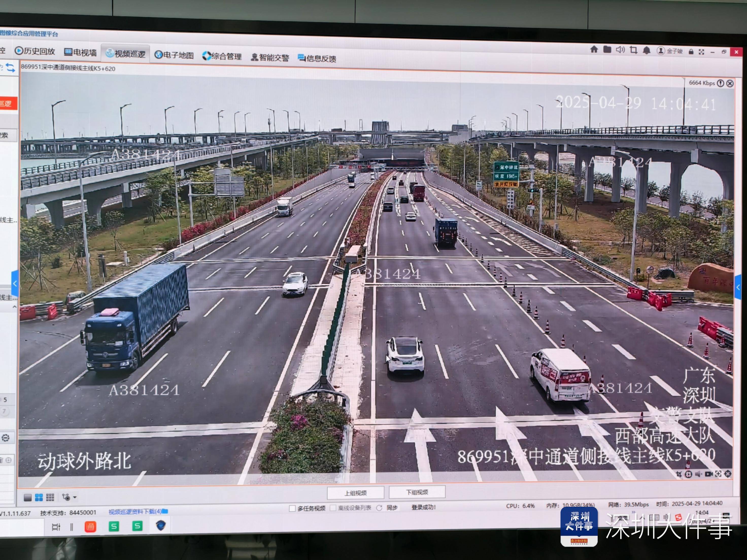
Task: Select the nine-window grid layout icon
Action: (50, 497)
